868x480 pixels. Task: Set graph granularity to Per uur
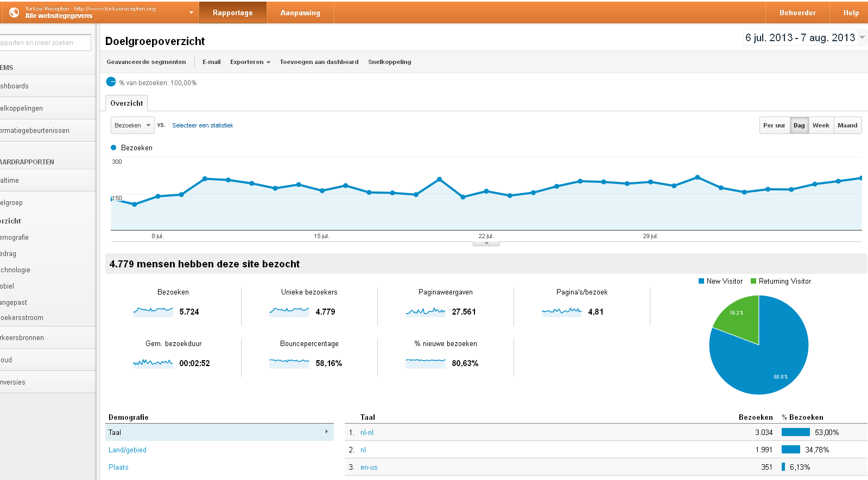774,125
